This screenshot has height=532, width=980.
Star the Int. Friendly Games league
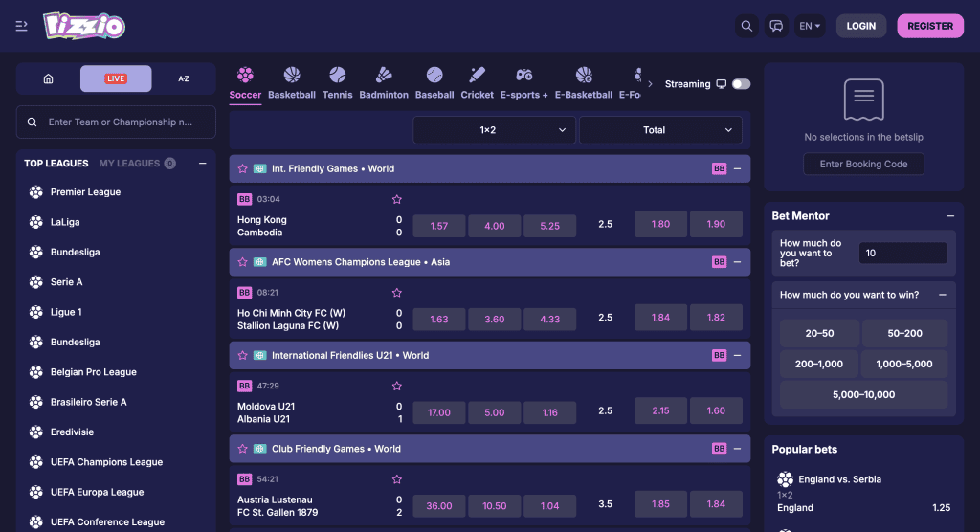point(243,168)
